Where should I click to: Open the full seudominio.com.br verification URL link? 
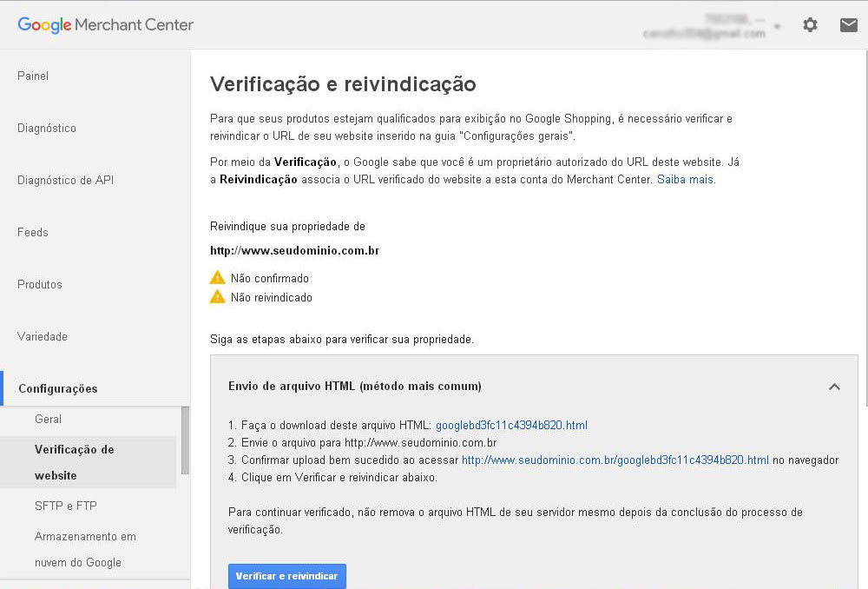(615, 460)
